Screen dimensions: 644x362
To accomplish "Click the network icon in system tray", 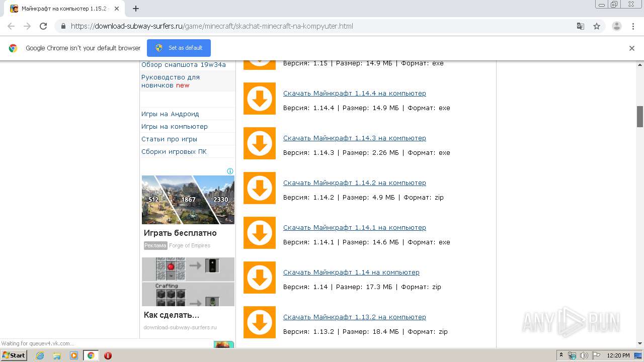I will pyautogui.click(x=572, y=355).
